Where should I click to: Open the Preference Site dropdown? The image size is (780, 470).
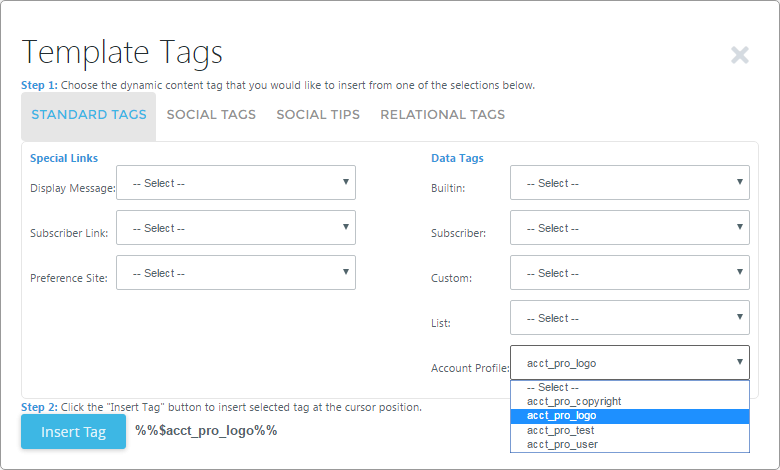point(235,273)
